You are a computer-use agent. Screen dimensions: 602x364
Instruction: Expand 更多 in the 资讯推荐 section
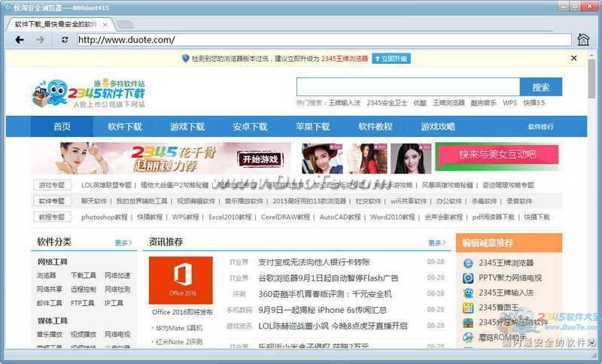(x=436, y=243)
